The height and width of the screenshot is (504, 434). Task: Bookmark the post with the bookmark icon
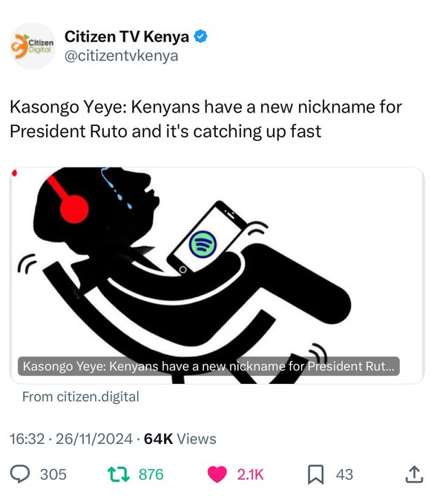[315, 474]
